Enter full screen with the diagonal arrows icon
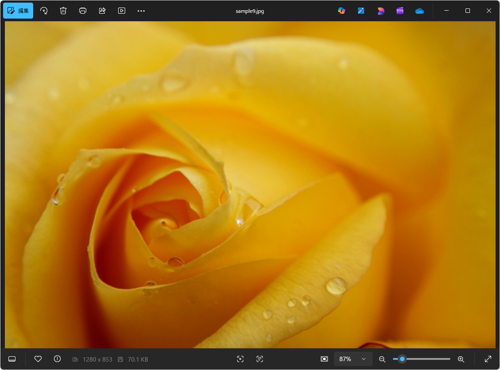 [488, 359]
